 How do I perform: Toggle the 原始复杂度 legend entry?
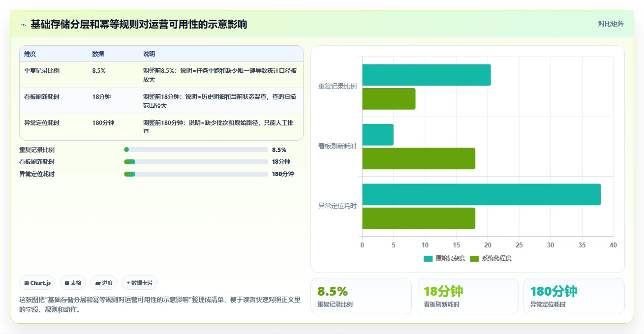tap(444, 258)
